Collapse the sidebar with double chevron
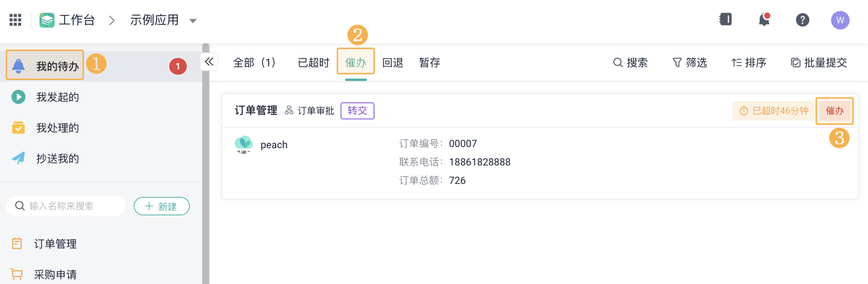This screenshot has height=284, width=868. click(x=209, y=62)
